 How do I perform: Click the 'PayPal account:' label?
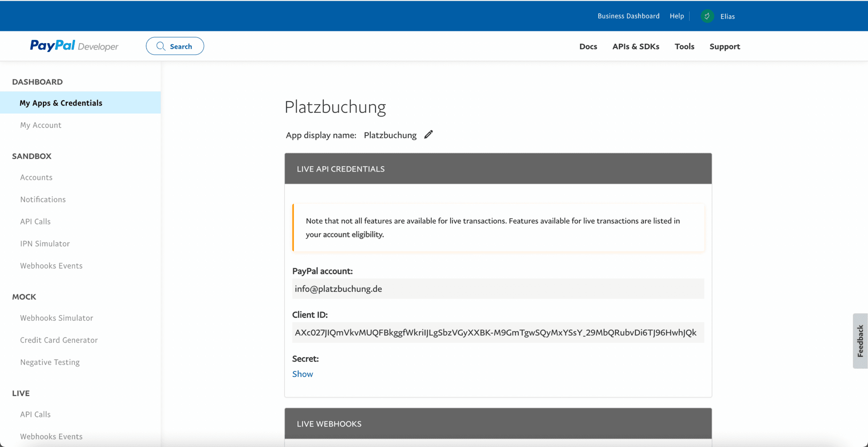(x=323, y=271)
